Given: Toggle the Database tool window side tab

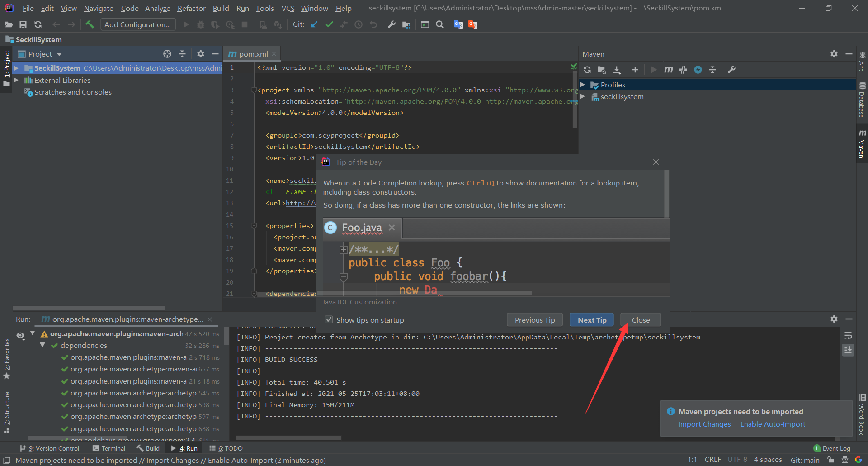Looking at the screenshot, I should 862,100.
